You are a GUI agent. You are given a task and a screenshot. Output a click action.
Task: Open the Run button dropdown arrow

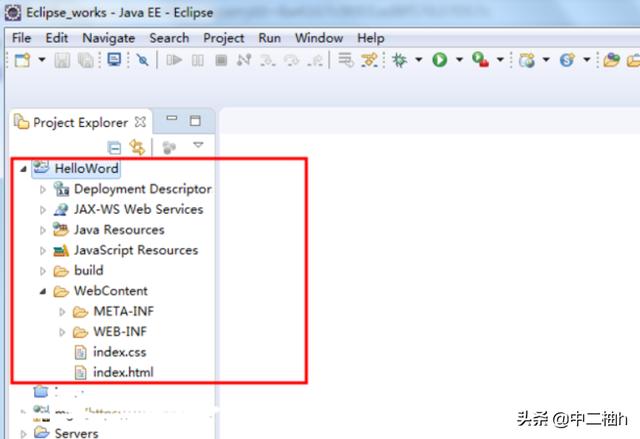point(459,60)
